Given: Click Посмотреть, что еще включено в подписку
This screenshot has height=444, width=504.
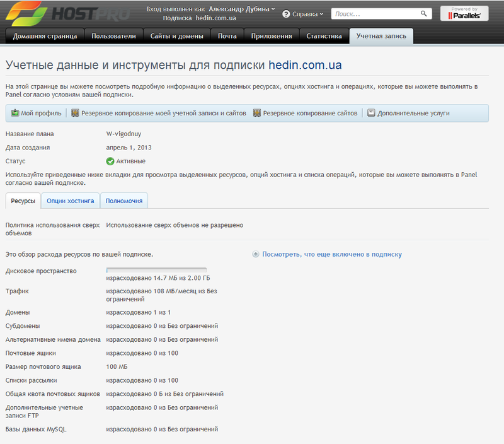Looking at the screenshot, I should 332,255.
